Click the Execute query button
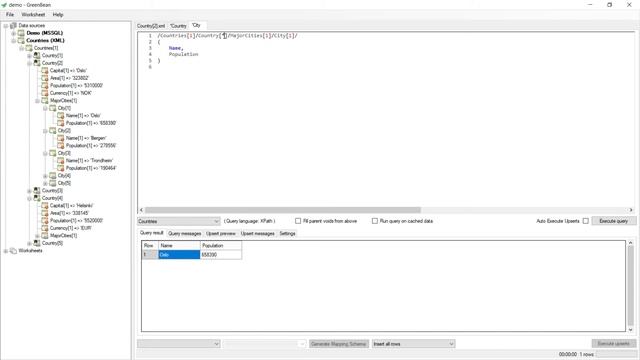 (613, 221)
